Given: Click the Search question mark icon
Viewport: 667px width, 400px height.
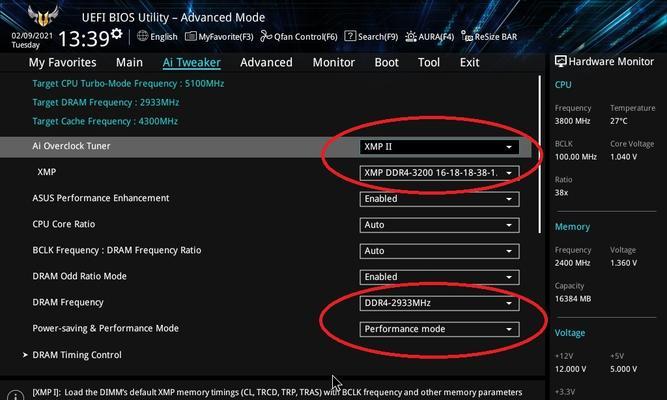Looking at the screenshot, I should [x=350, y=36].
